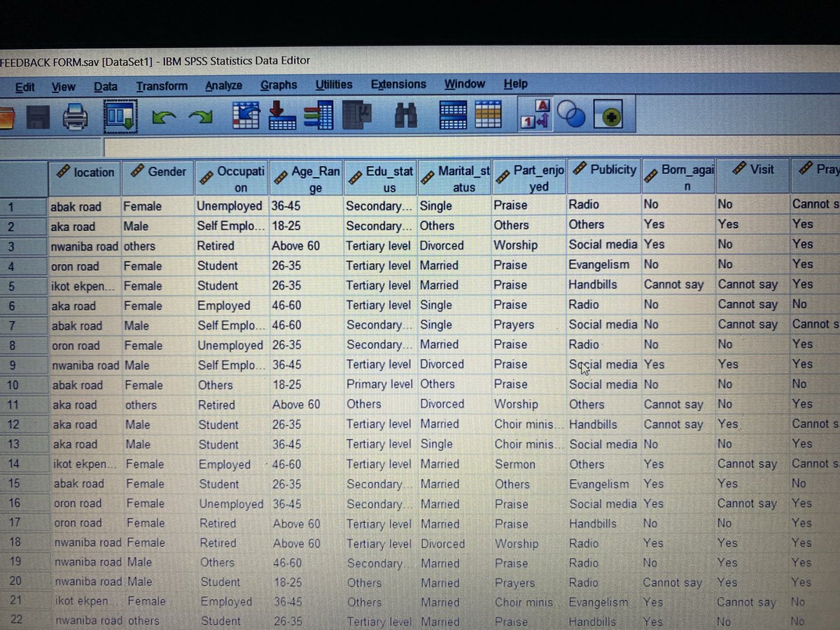Click 'Above 60' cell in row 3

point(306,246)
